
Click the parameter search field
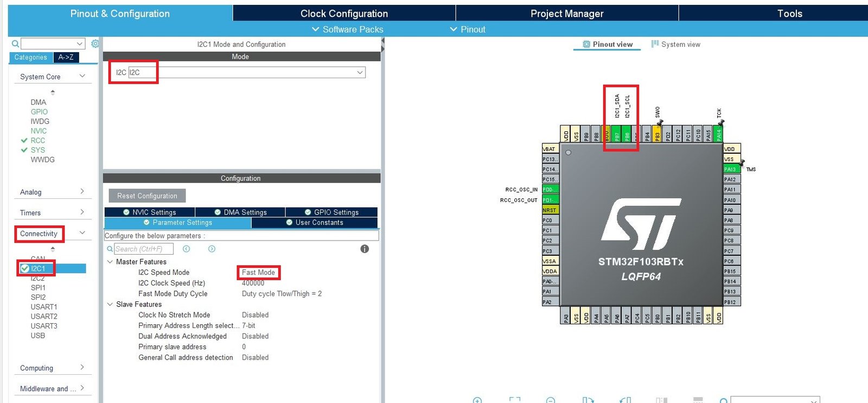click(x=143, y=249)
